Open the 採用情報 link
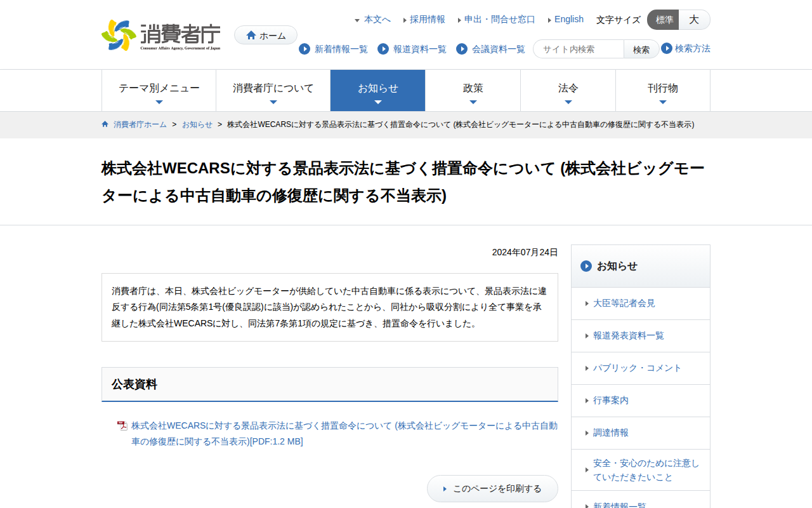 pos(428,20)
